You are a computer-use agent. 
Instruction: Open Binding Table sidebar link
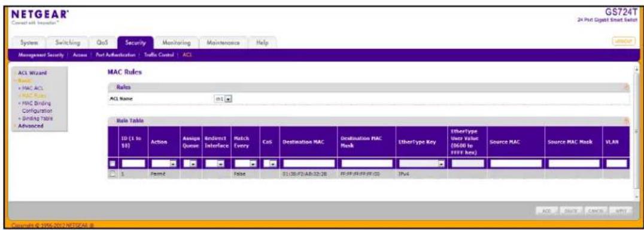click(37, 118)
